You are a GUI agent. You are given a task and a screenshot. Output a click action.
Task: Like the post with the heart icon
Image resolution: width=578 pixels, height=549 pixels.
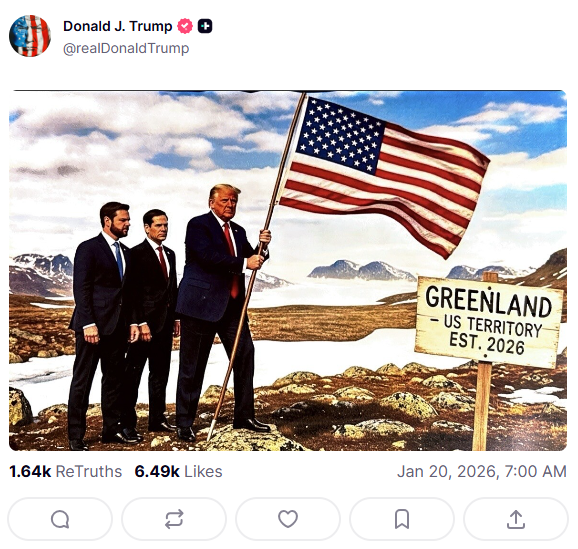[288, 519]
